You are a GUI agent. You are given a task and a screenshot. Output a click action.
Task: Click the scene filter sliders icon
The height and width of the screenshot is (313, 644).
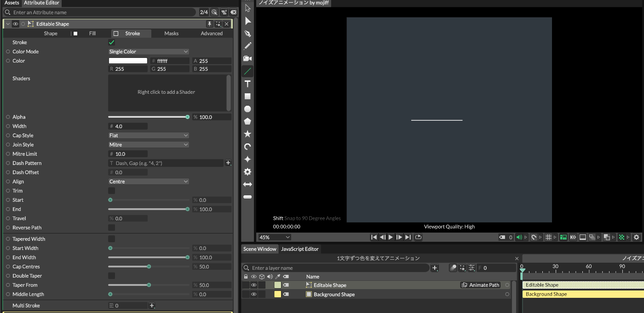tap(471, 268)
